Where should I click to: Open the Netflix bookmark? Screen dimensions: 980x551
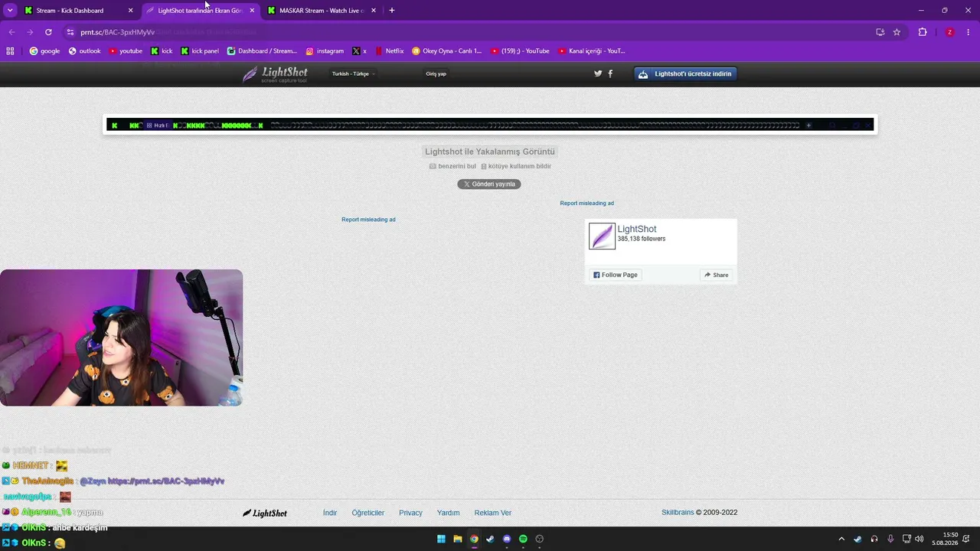(389, 51)
